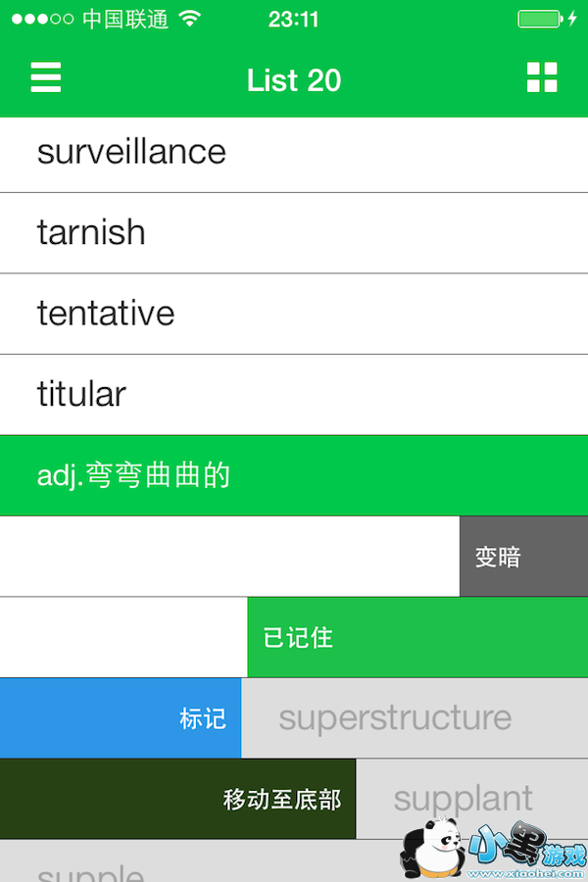The height and width of the screenshot is (882, 588).
Task: Tap 移动至底部 to move the word down
Action: click(x=177, y=799)
